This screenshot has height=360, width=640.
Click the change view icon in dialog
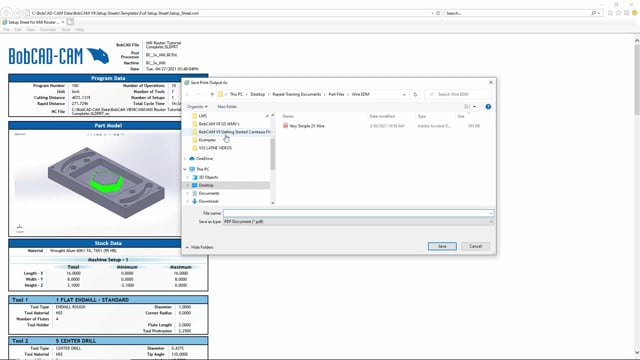point(467,107)
